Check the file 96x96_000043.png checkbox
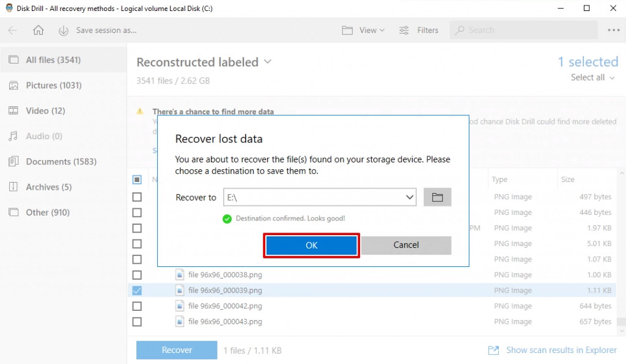The width and height of the screenshot is (626, 364). tap(137, 322)
